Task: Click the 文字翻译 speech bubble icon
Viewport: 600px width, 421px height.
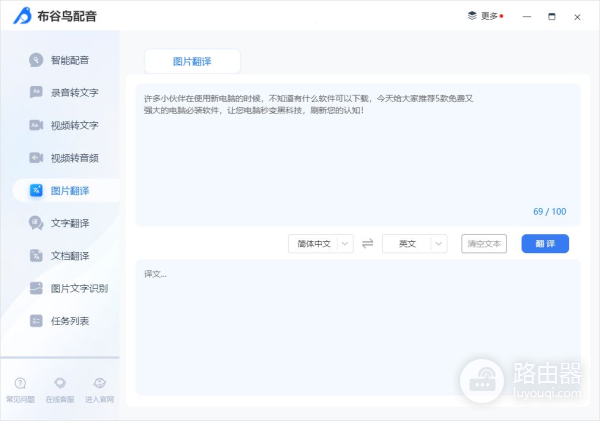Action: click(x=36, y=223)
